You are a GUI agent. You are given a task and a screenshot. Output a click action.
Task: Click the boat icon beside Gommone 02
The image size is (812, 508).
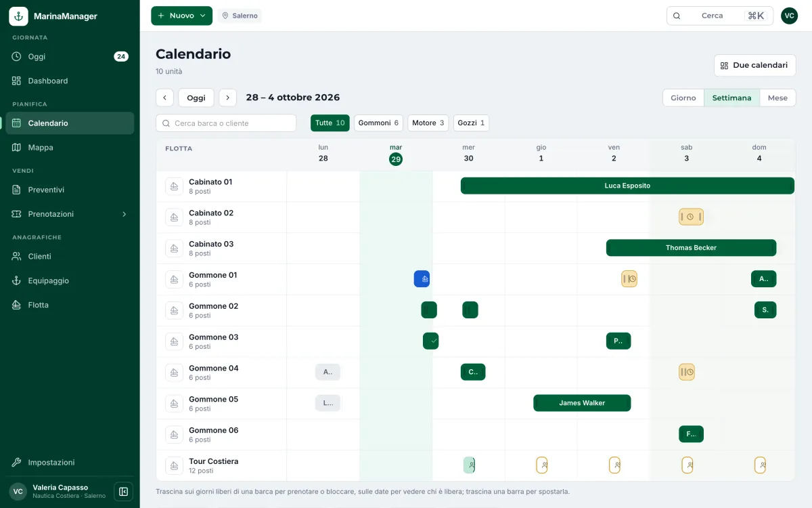coord(174,311)
